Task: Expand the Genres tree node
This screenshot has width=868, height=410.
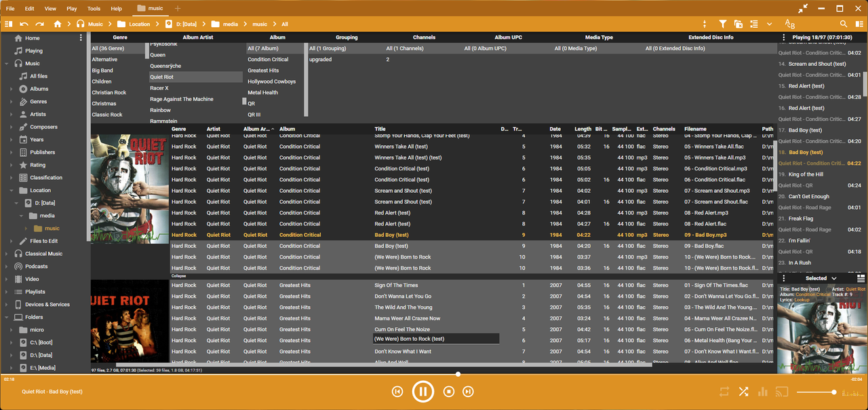Action: click(12, 102)
